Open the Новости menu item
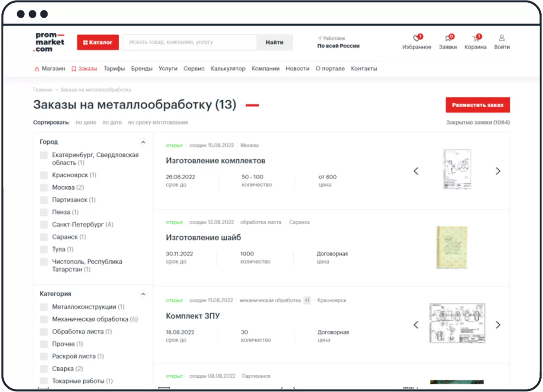The width and height of the screenshot is (543, 392). tap(298, 68)
